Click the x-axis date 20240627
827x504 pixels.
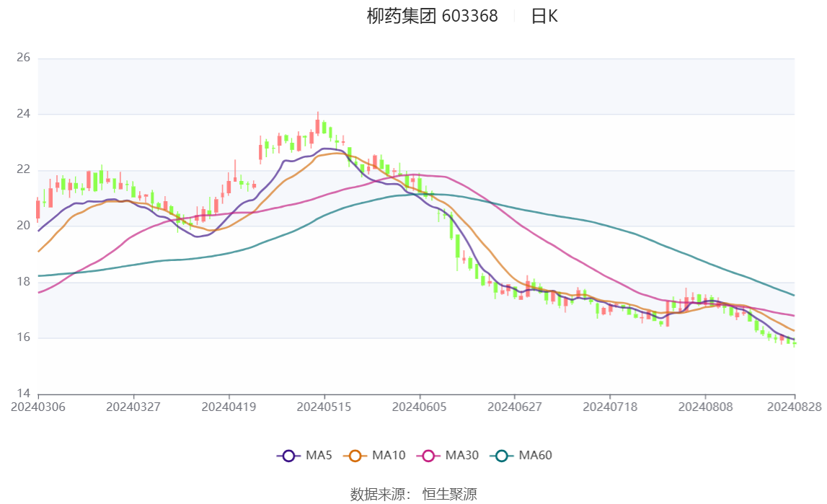(515, 407)
